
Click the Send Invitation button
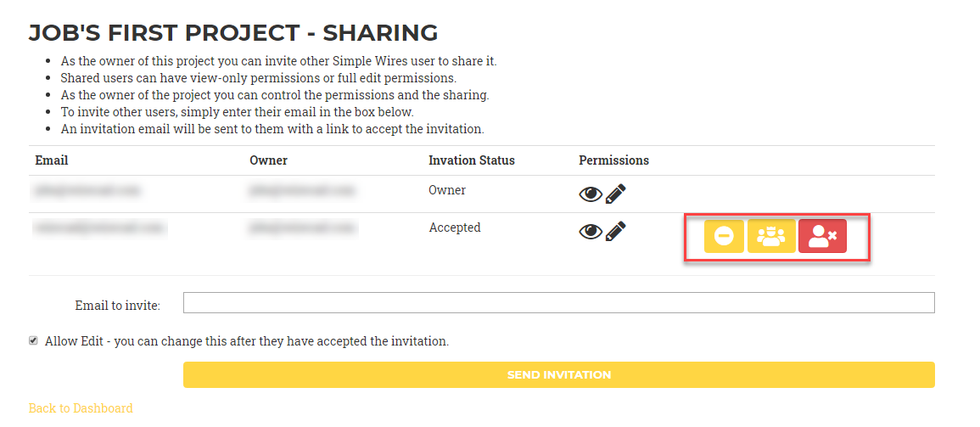pyautogui.click(x=559, y=374)
